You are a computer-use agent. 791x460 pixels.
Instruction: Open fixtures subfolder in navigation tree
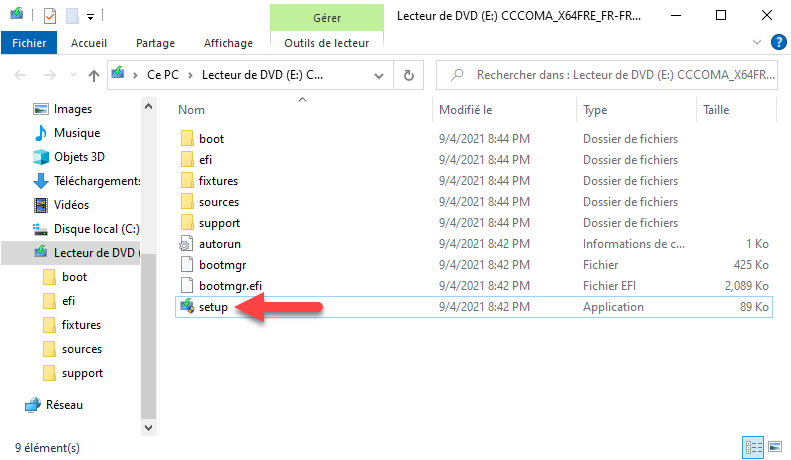[81, 325]
